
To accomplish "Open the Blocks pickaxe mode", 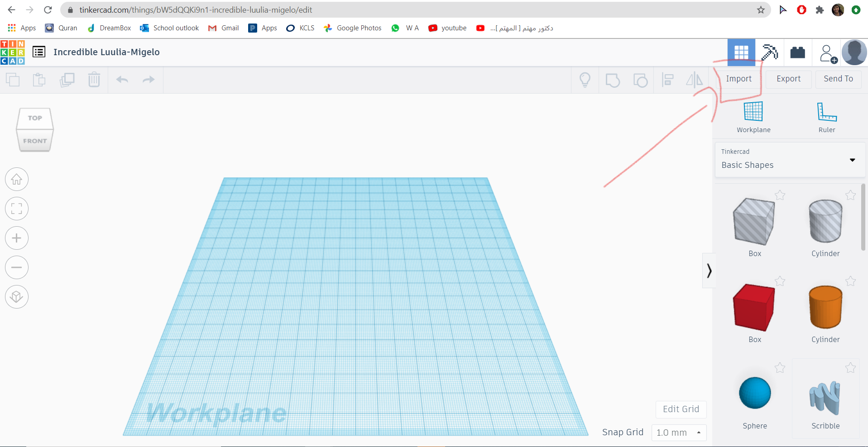I will (770, 52).
